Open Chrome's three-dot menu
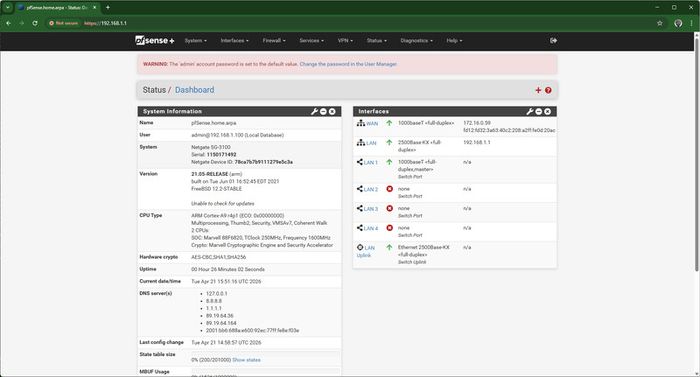The height and width of the screenshot is (377, 700). (692, 23)
